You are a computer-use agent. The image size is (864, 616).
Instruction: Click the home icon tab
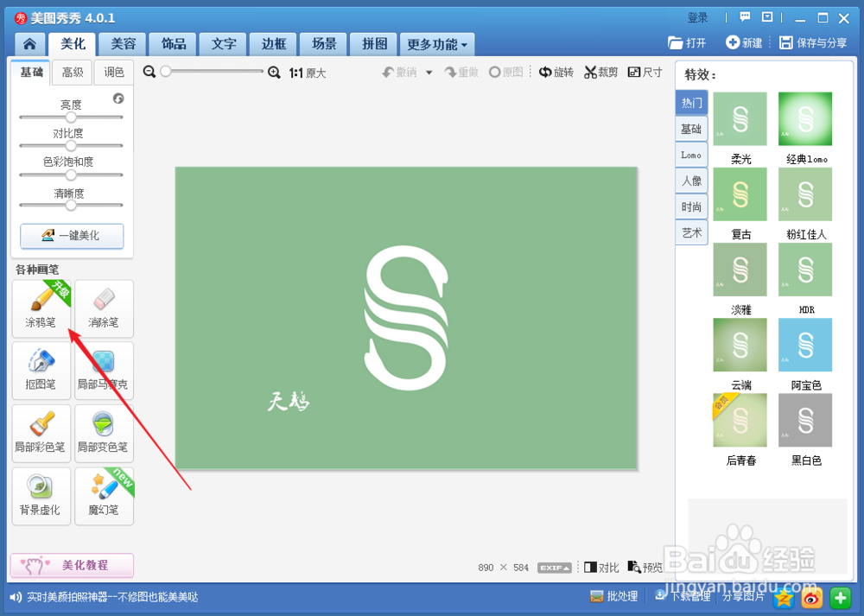pyautogui.click(x=29, y=44)
